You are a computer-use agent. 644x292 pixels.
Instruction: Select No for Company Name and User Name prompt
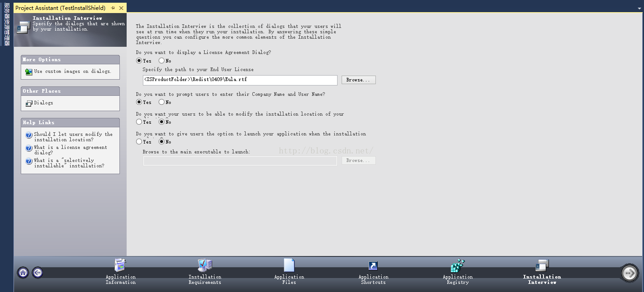pyautogui.click(x=161, y=102)
